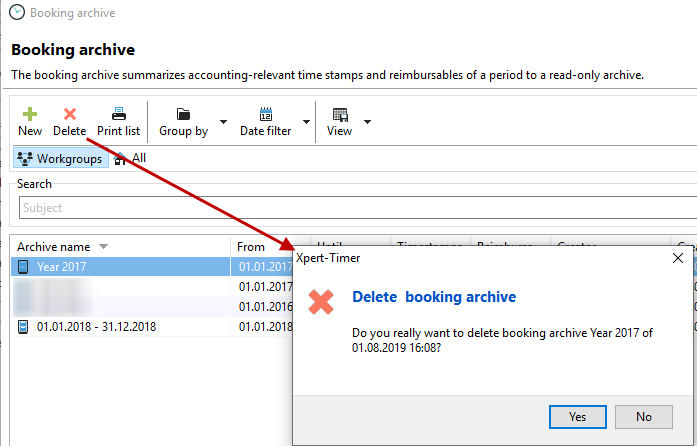Click the Year 2017 archive row icon
This screenshot has height=446, width=697.
[24, 267]
